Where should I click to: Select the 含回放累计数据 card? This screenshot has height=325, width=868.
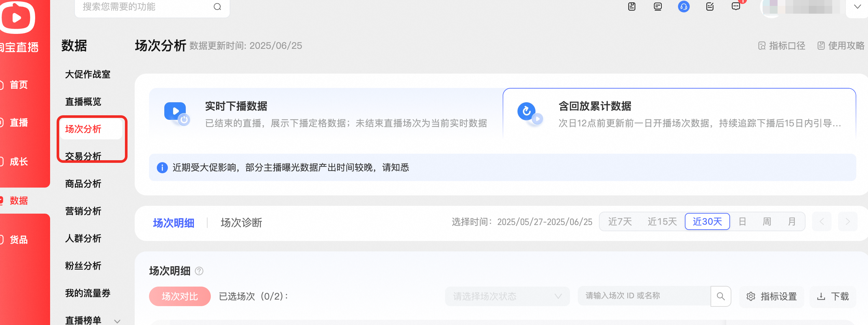tap(679, 114)
